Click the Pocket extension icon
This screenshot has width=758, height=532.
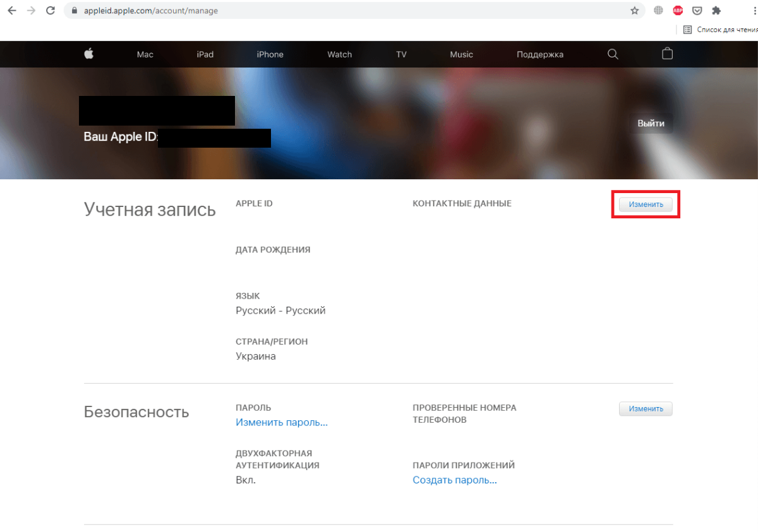697,10
